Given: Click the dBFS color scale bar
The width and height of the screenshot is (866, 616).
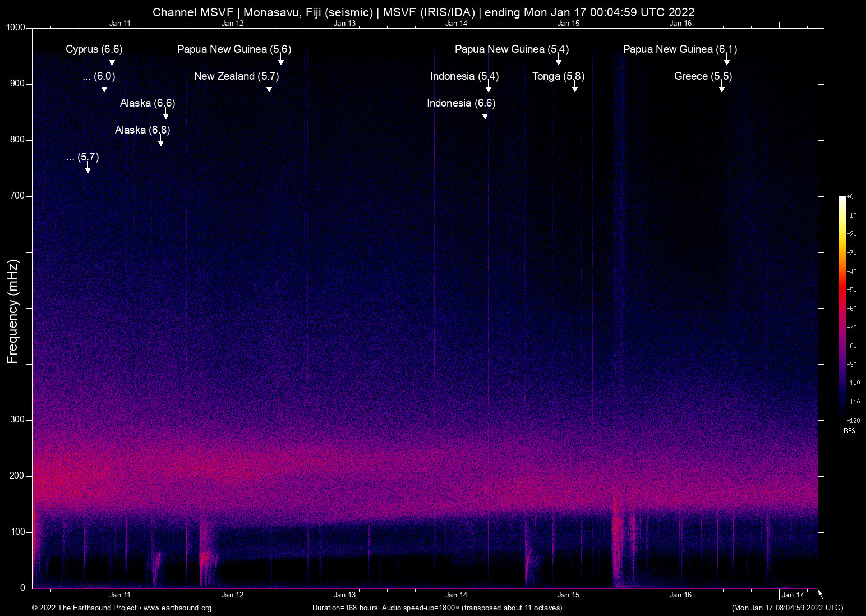Looking at the screenshot, I should pyautogui.click(x=842, y=309).
